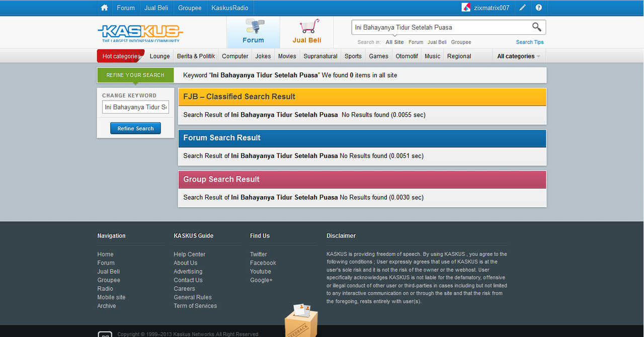The width and height of the screenshot is (644, 337).
Task: Open the Term of Services link
Action: coord(196,306)
